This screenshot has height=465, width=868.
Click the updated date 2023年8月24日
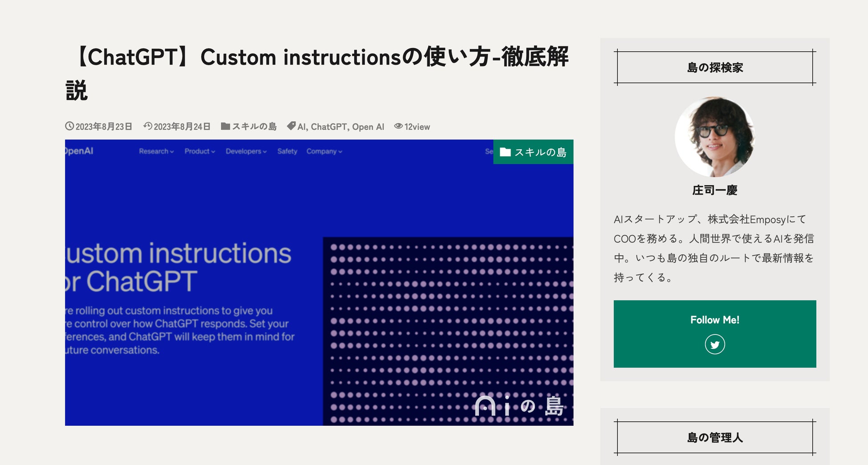click(x=182, y=126)
